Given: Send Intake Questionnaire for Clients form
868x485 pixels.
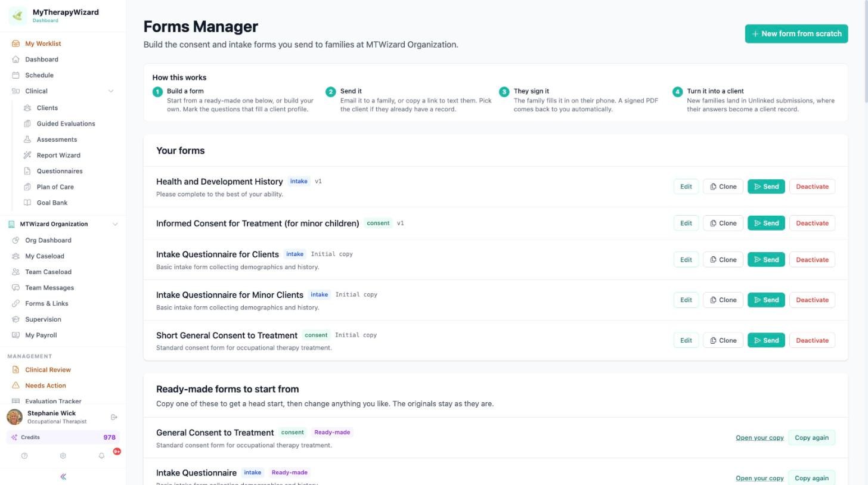Looking at the screenshot, I should tap(766, 260).
